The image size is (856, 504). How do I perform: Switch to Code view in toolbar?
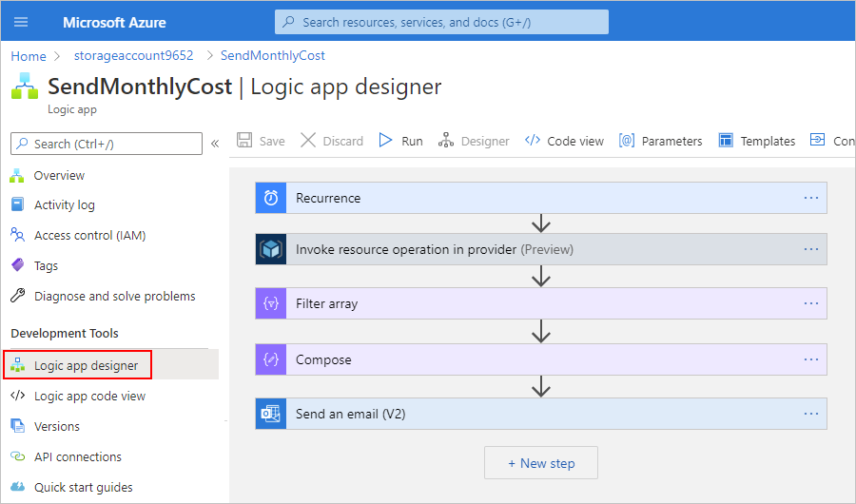pos(564,141)
